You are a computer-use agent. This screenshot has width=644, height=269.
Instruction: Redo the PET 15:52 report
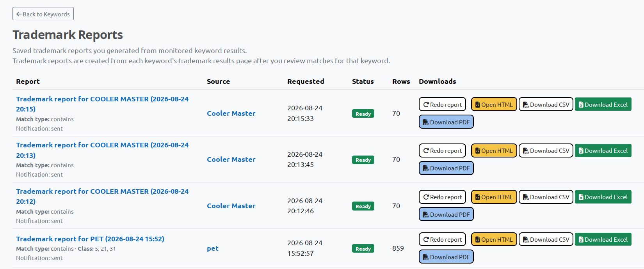442,239
